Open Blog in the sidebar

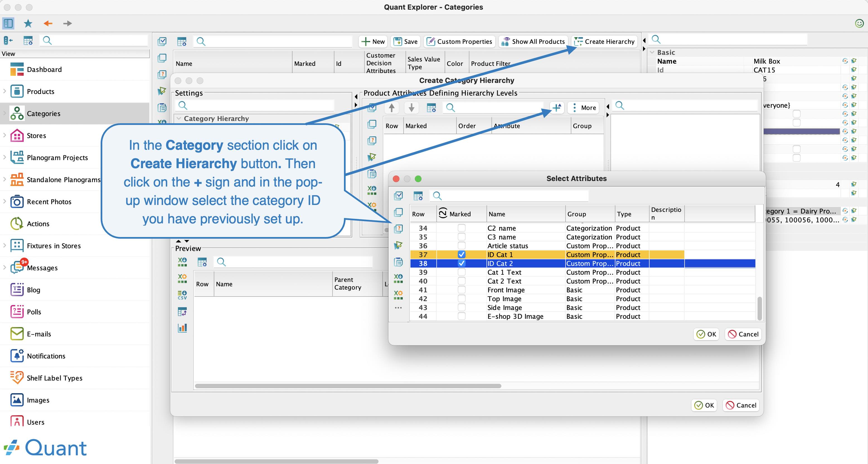point(33,290)
